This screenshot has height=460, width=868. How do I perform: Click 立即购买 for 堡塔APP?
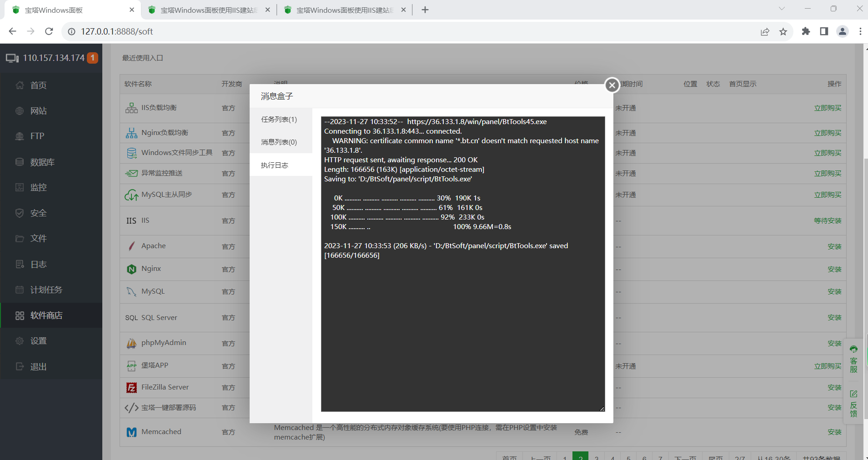tap(828, 366)
